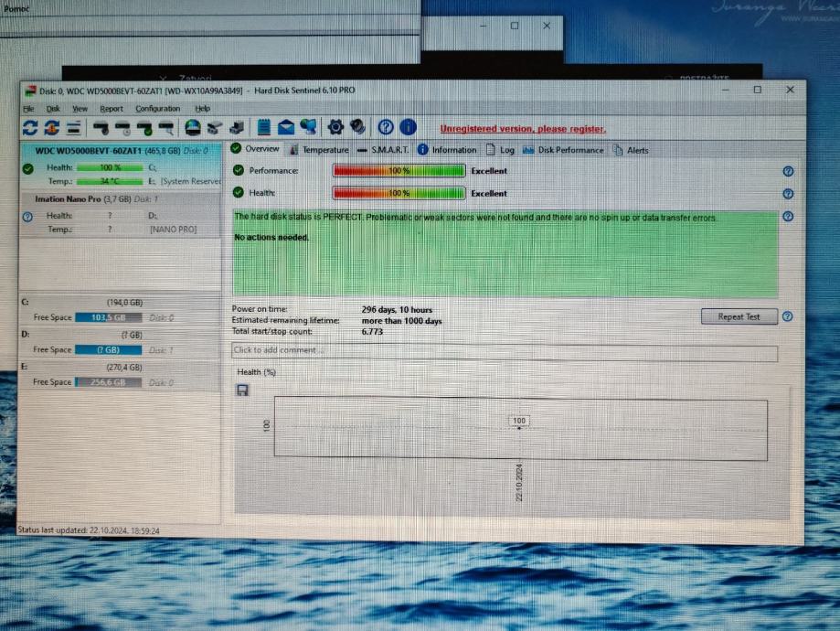Click the save floppy icon above health graph
The width and height of the screenshot is (840, 631).
coord(243,390)
